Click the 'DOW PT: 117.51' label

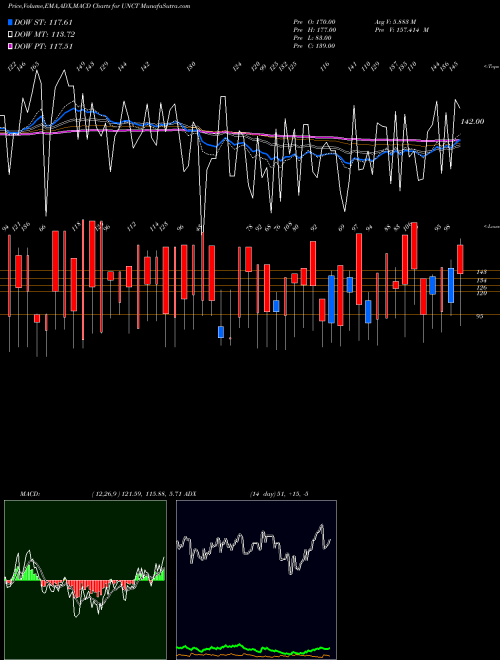pos(43,46)
